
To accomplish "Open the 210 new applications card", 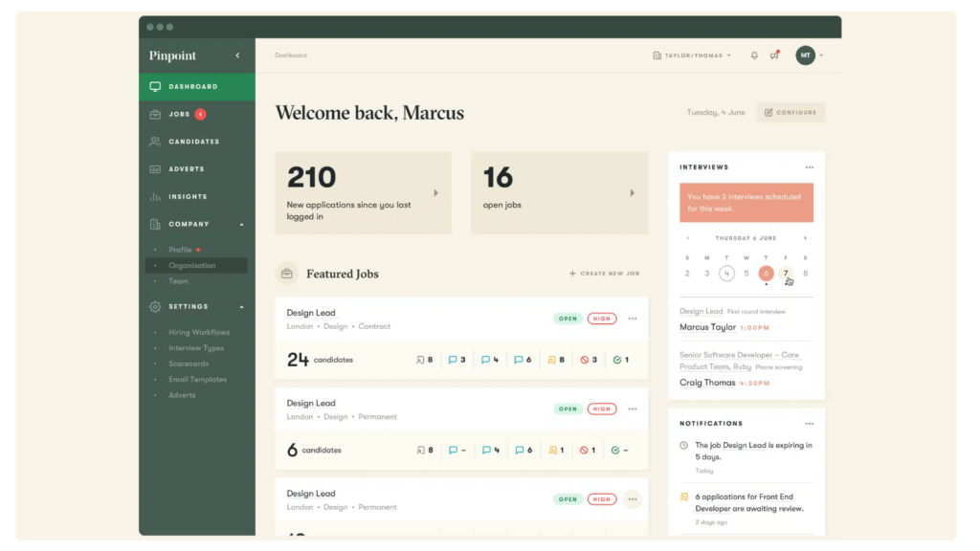I will (x=363, y=193).
